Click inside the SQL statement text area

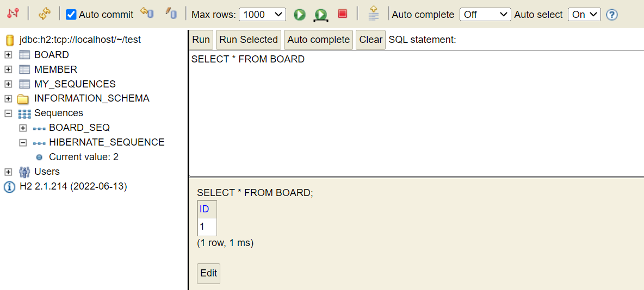click(x=416, y=113)
